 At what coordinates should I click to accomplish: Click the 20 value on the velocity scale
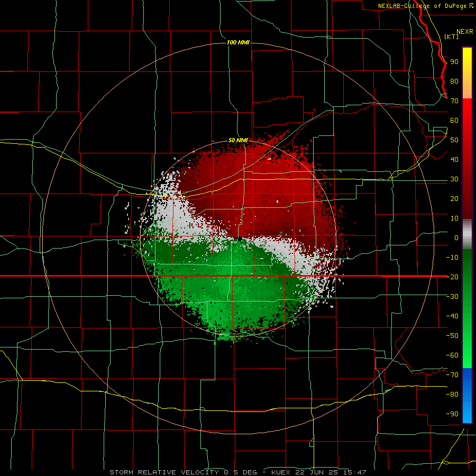click(x=454, y=199)
